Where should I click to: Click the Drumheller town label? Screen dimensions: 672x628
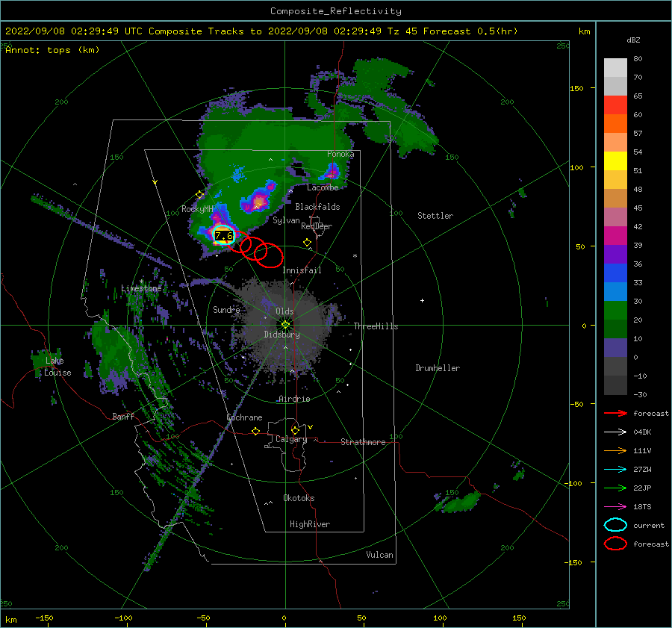pyautogui.click(x=438, y=368)
